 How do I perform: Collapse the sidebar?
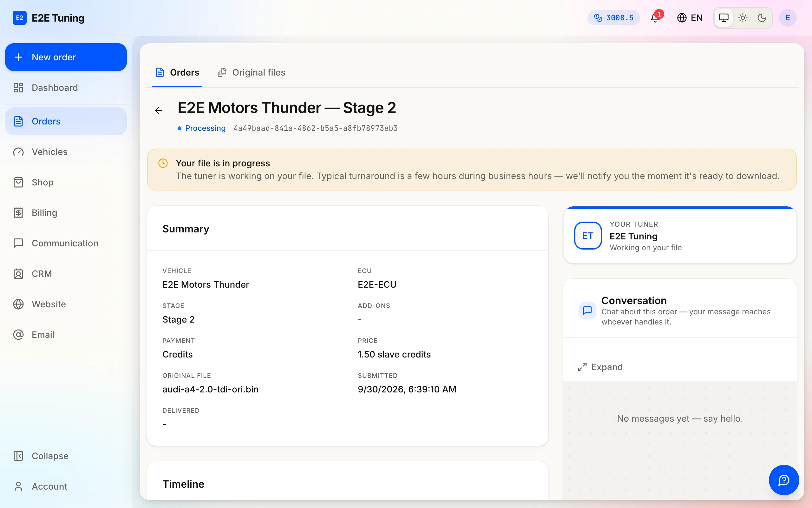66,456
